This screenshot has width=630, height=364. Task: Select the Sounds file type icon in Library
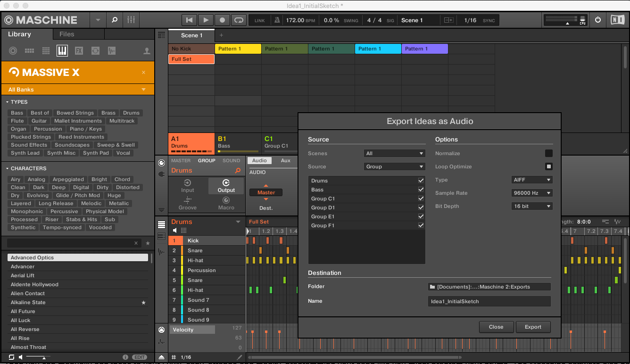pyautogui.click(x=46, y=50)
